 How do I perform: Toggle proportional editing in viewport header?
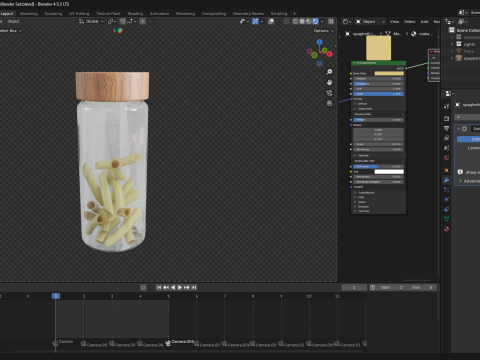click(143, 21)
